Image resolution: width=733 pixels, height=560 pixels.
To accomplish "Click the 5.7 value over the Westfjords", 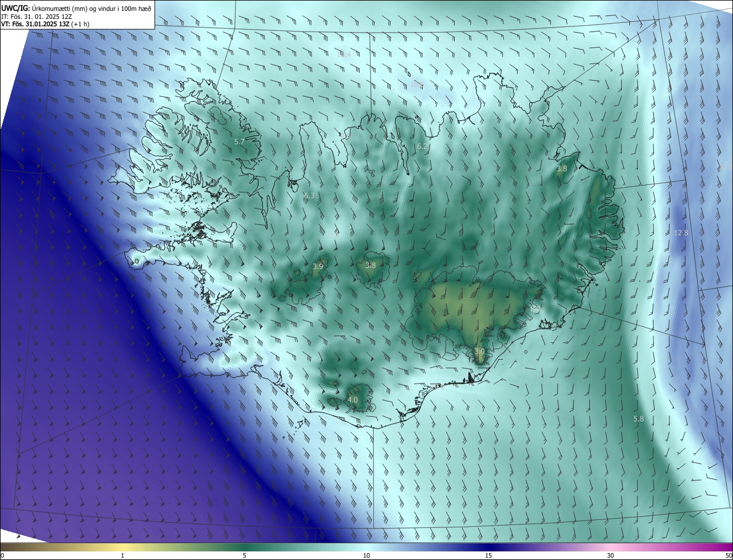I will (x=240, y=141).
